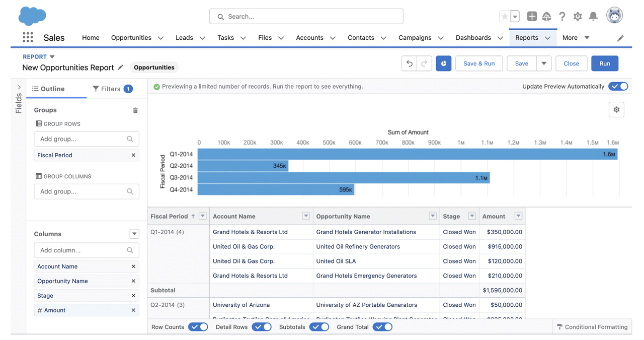Open the Columns section dropdown menu

[x=134, y=234]
